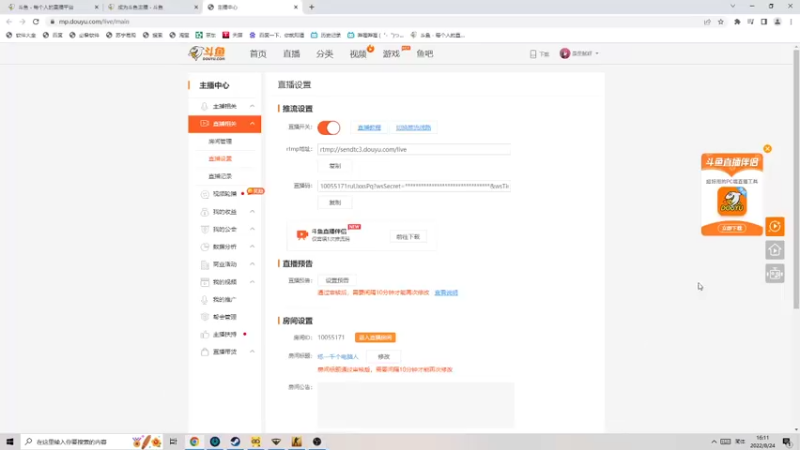Click the 我的视频 icon in sidebar
The image size is (800, 450).
tap(205, 282)
